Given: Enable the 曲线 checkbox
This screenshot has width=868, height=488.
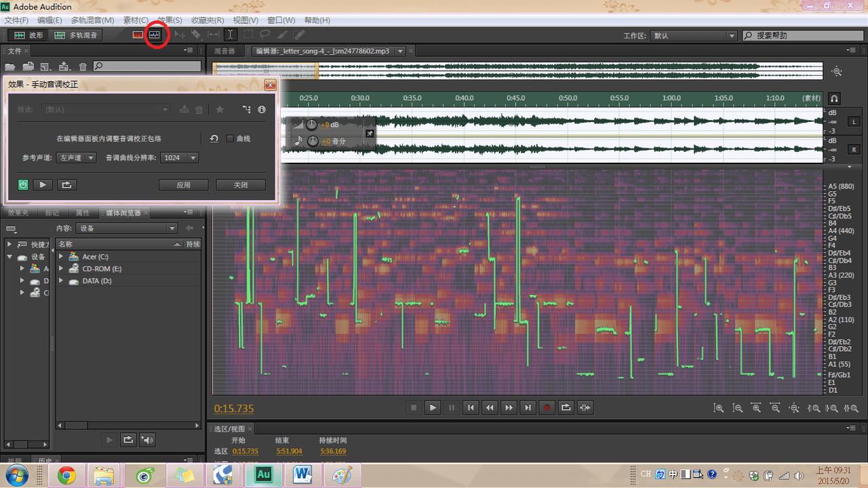Looking at the screenshot, I should (x=230, y=138).
